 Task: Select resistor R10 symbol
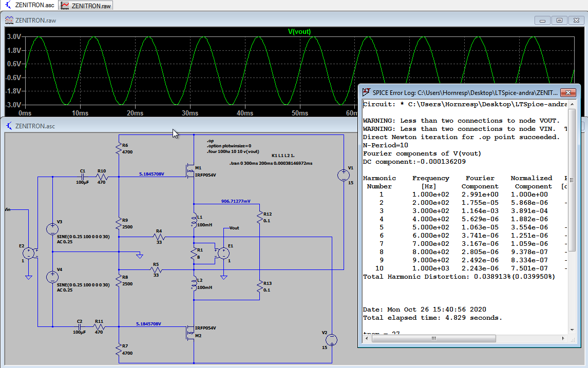101,177
